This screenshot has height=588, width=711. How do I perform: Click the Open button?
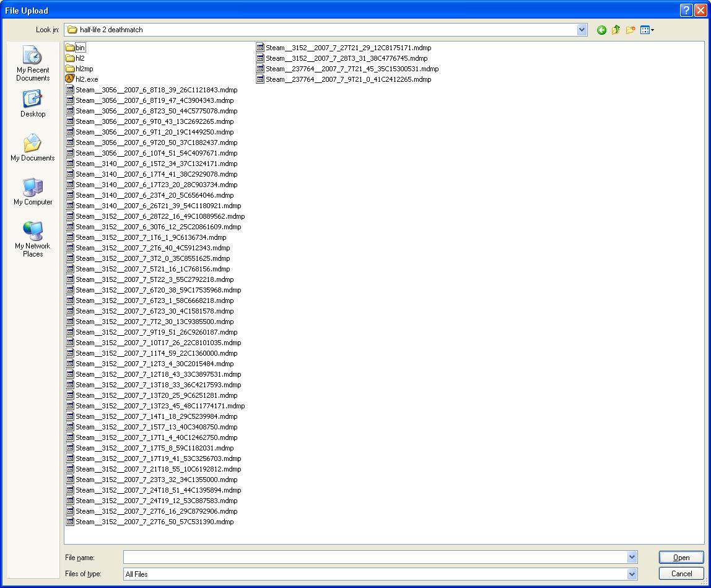681,557
